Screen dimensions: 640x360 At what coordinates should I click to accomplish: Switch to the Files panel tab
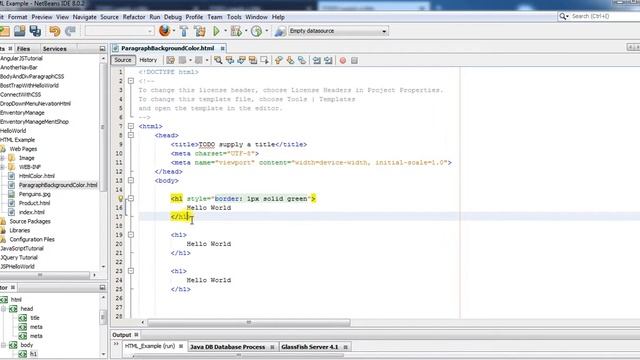[23, 49]
